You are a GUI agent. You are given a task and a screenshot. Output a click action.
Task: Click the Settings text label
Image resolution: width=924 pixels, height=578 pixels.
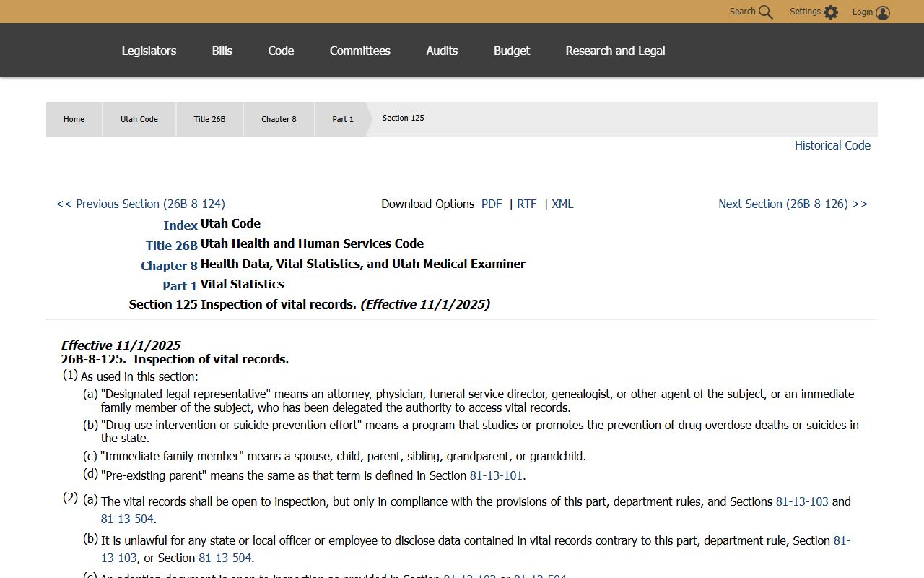tap(805, 12)
